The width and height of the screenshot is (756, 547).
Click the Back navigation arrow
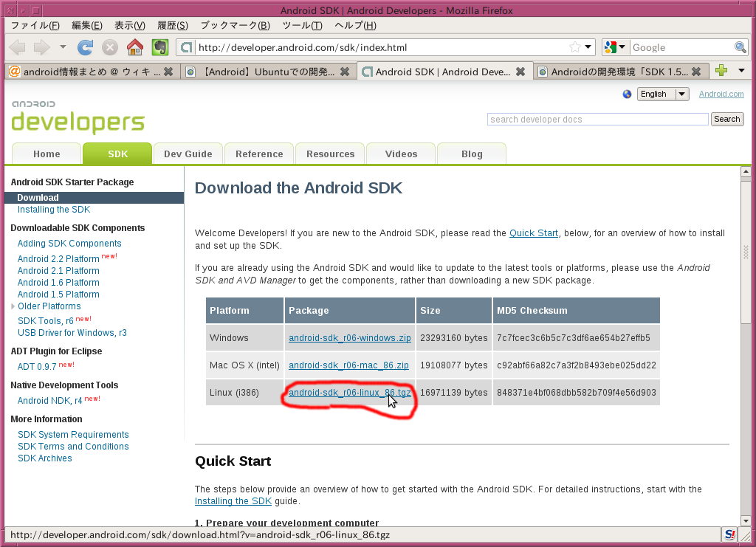[18, 47]
